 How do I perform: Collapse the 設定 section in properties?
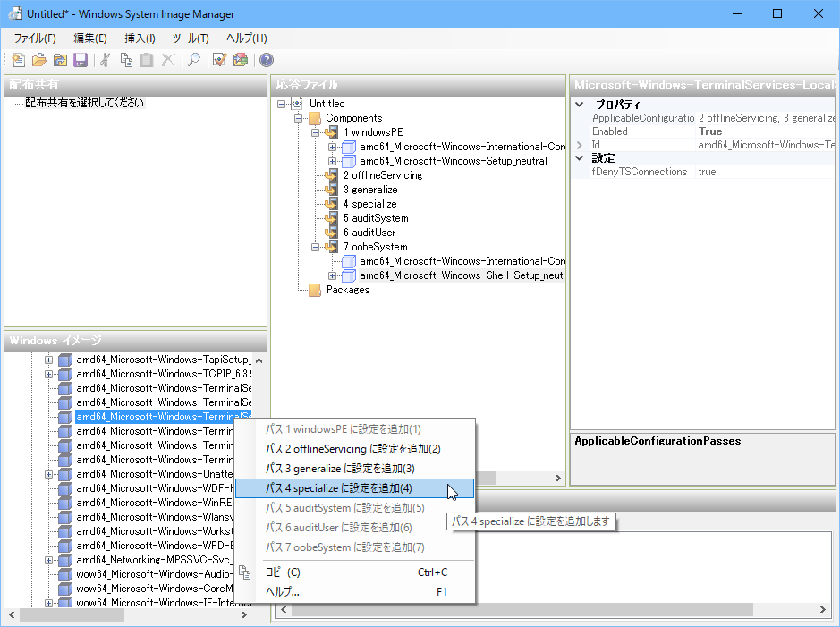pos(580,158)
